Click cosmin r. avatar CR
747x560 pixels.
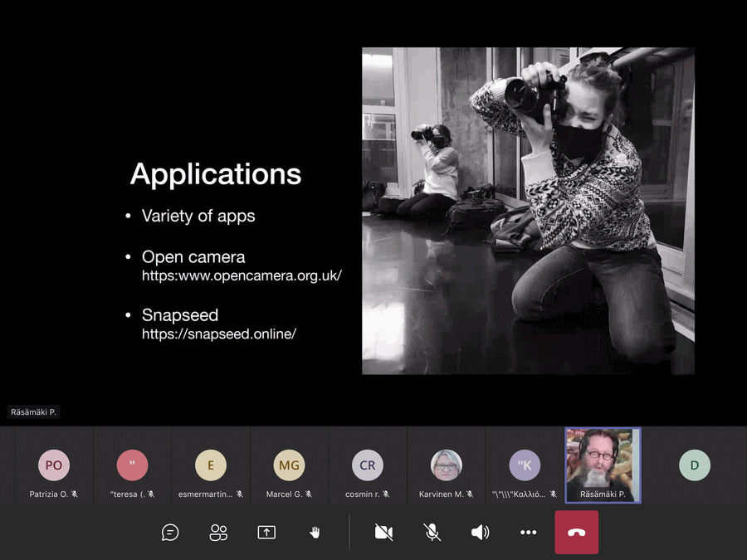point(368,465)
